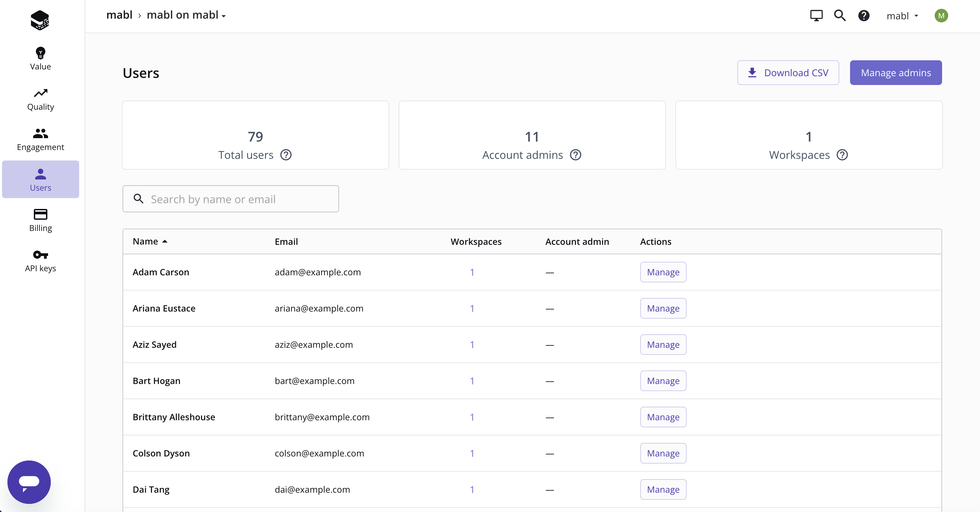Go to the Engagement people section
980x512 pixels.
[40, 140]
